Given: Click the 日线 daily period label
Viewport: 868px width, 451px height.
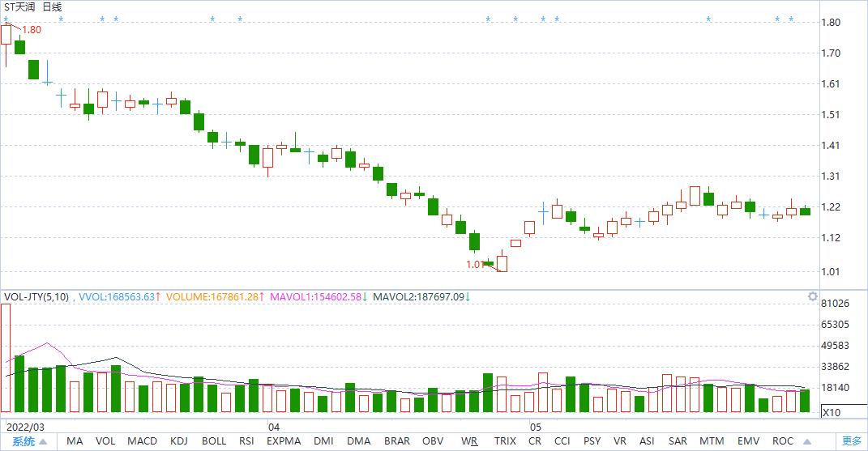Looking at the screenshot, I should coord(52,7).
